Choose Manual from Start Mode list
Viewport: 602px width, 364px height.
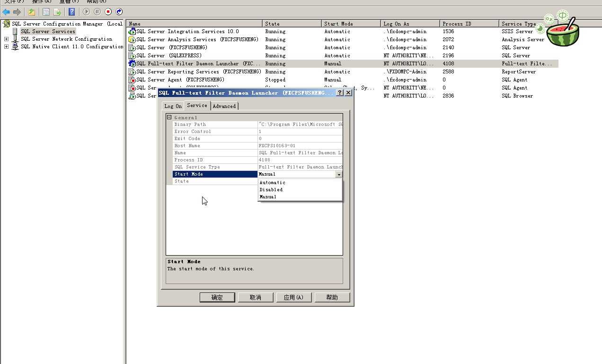click(x=300, y=197)
